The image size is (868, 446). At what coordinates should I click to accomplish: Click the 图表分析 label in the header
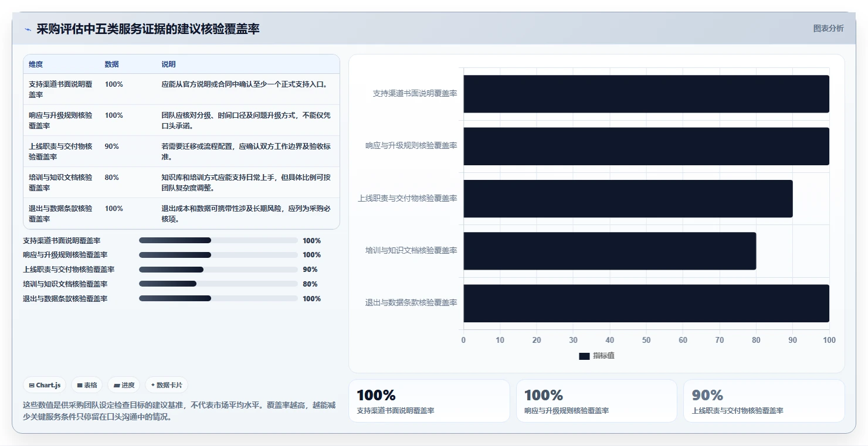tap(828, 28)
